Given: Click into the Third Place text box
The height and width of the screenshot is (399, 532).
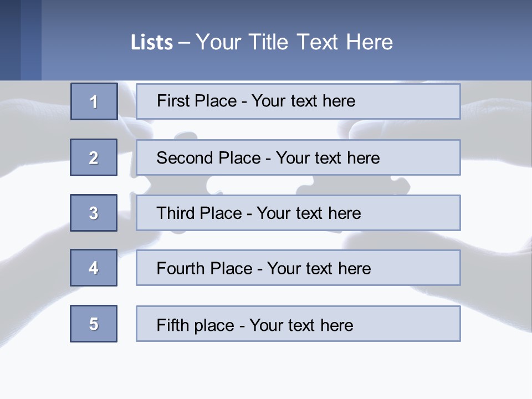Looking at the screenshot, I should [x=298, y=213].
